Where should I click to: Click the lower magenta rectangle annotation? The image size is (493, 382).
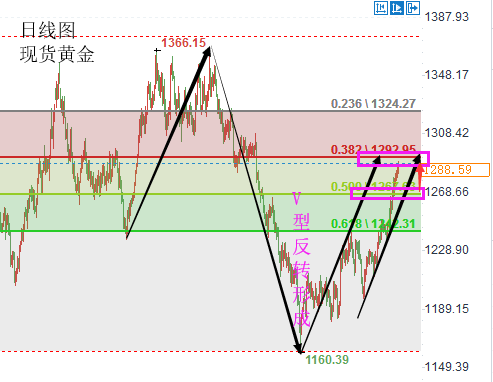click(x=387, y=193)
